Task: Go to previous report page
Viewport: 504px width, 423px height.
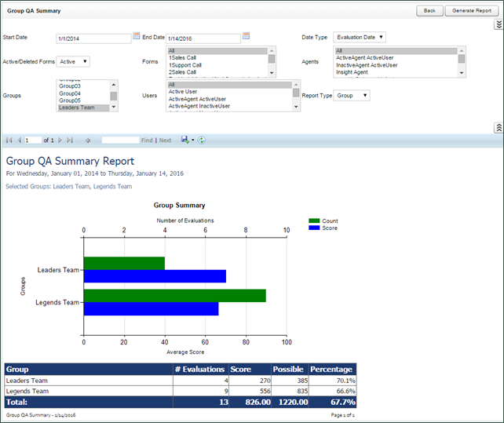Action: click(x=19, y=140)
